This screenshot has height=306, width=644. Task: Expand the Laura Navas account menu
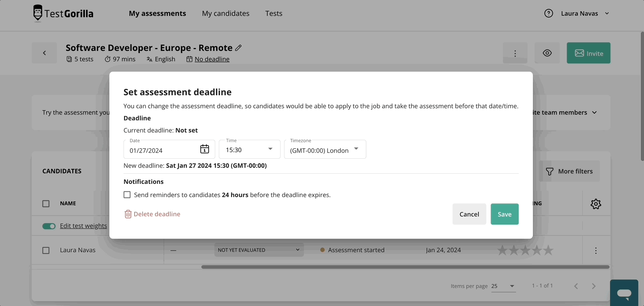point(585,13)
